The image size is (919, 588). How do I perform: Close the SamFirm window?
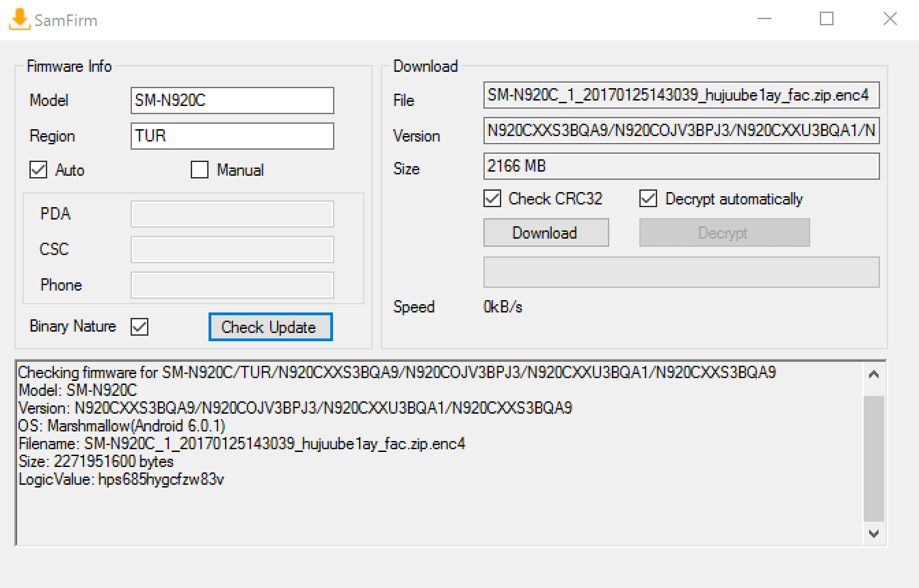point(890,19)
